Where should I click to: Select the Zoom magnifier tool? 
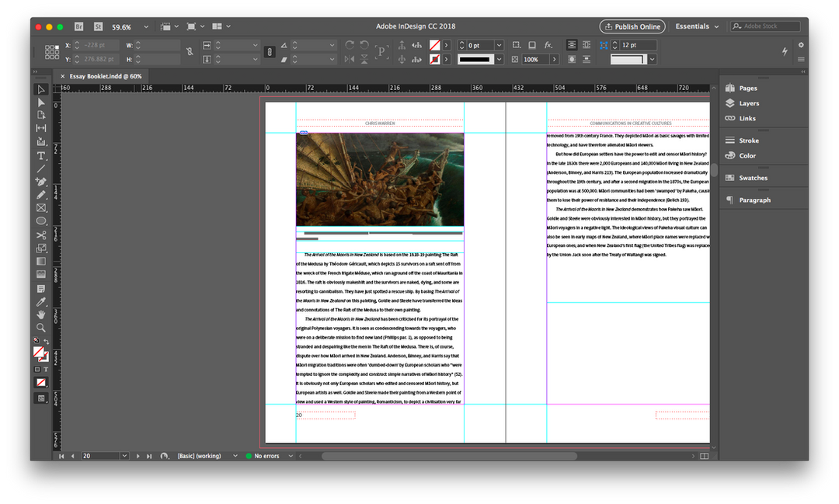pos(41,328)
